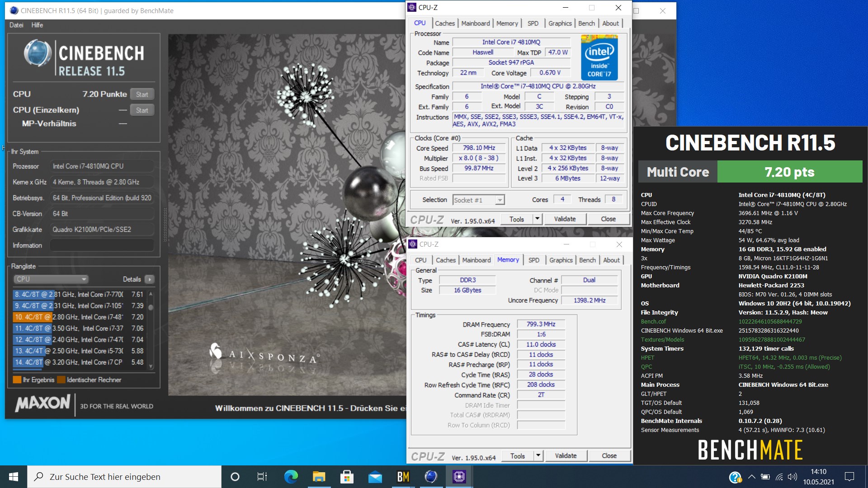Switch to SPD tab in top CPU-Z
This screenshot has width=868, height=488.
[x=533, y=23]
